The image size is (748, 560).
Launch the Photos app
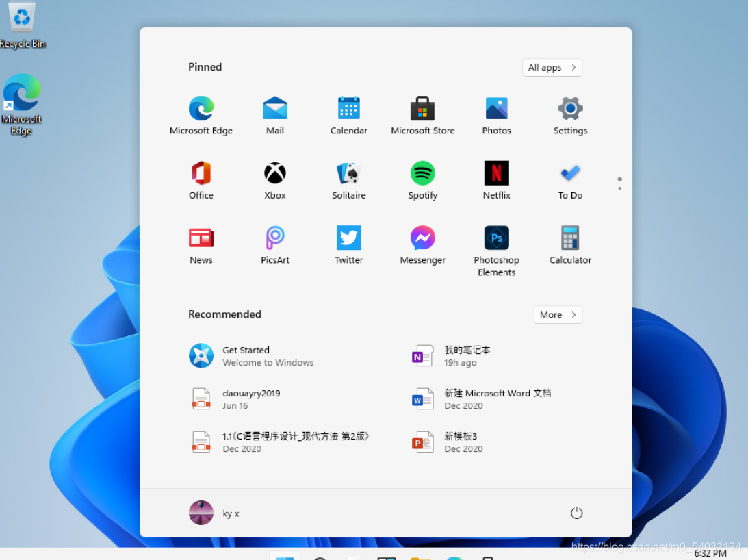tap(496, 115)
